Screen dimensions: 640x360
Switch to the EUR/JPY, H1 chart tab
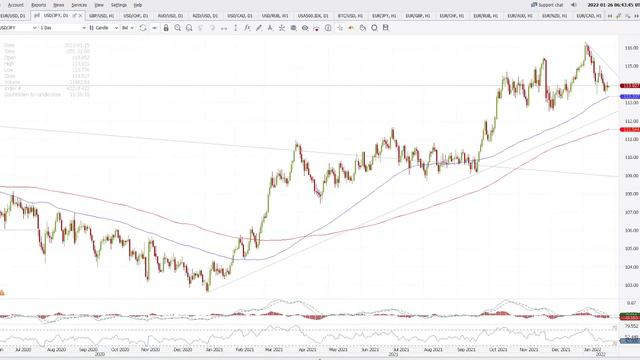[384, 16]
